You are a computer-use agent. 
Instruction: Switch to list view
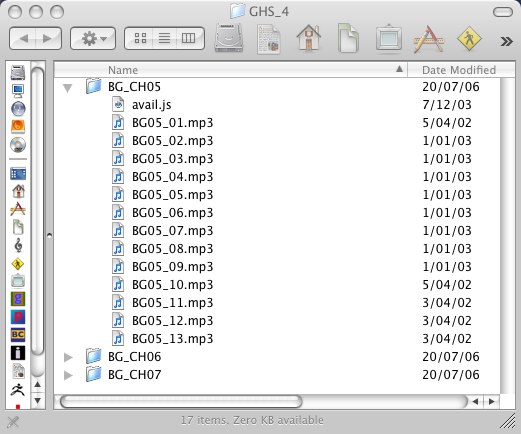coord(164,38)
